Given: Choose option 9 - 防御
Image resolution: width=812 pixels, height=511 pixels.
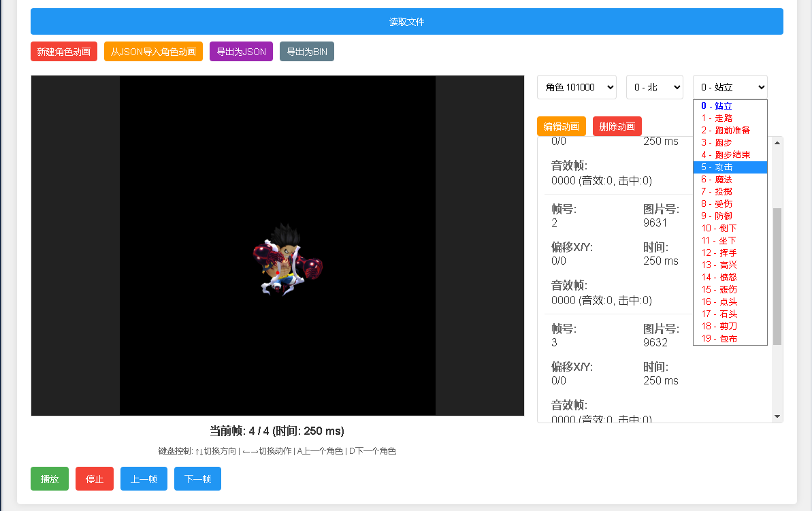Looking at the screenshot, I should (730, 216).
